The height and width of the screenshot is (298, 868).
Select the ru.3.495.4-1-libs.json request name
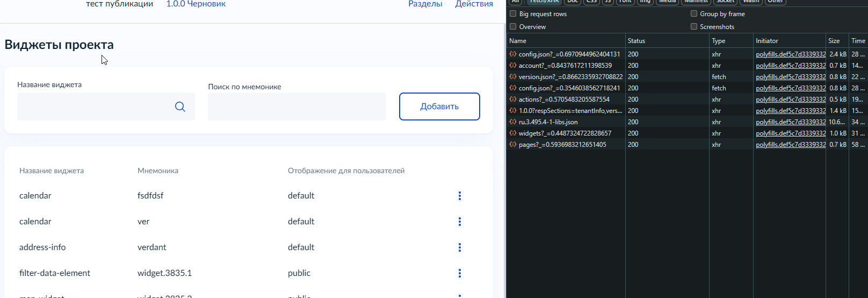coord(548,122)
